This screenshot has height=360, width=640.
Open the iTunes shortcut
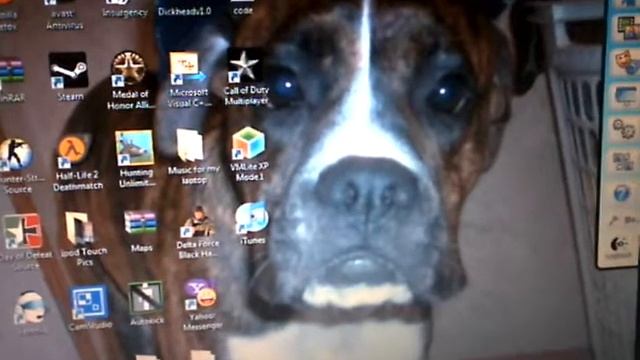[252, 218]
